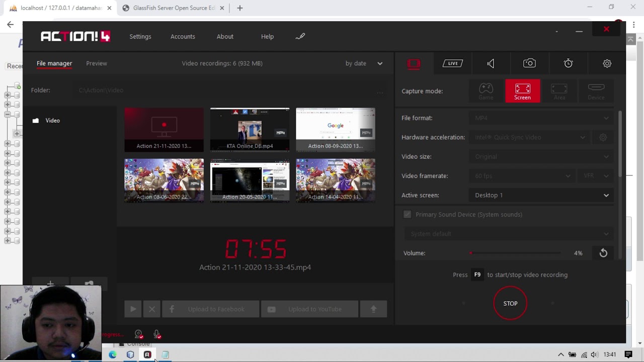The height and width of the screenshot is (362, 644).
Task: Open the Settings menu
Action: [x=140, y=36]
